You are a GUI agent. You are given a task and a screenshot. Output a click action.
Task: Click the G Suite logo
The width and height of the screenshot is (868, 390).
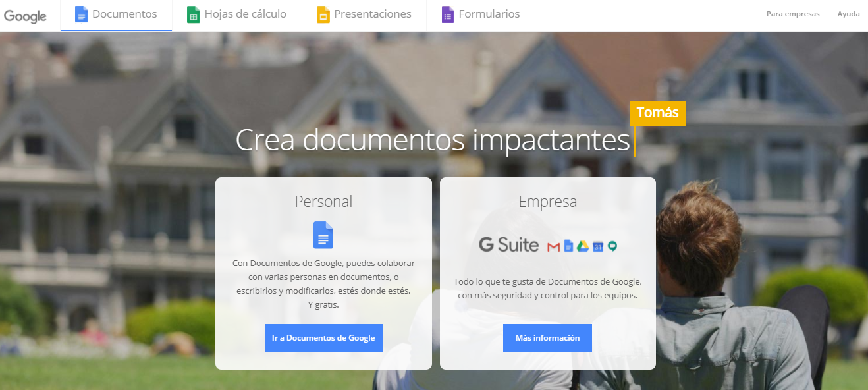509,245
